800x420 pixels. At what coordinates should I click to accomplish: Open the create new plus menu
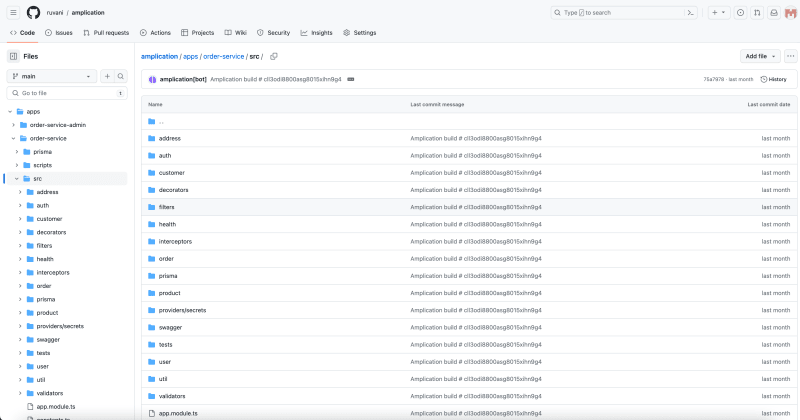point(719,13)
